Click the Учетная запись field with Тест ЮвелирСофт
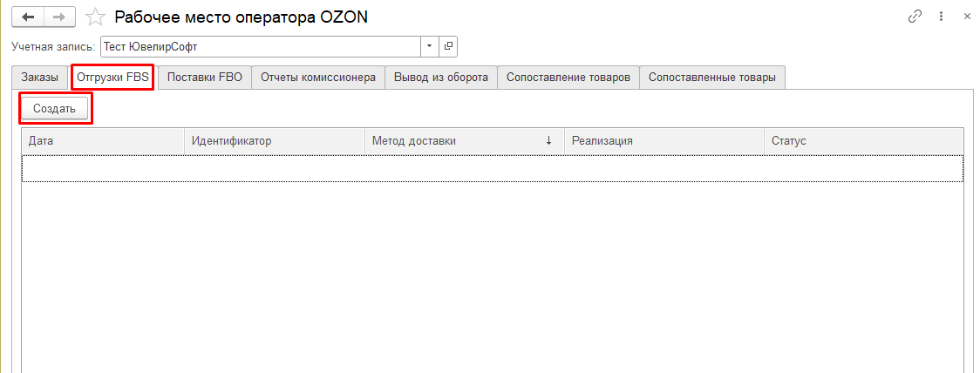The width and height of the screenshot is (980, 373). click(262, 46)
